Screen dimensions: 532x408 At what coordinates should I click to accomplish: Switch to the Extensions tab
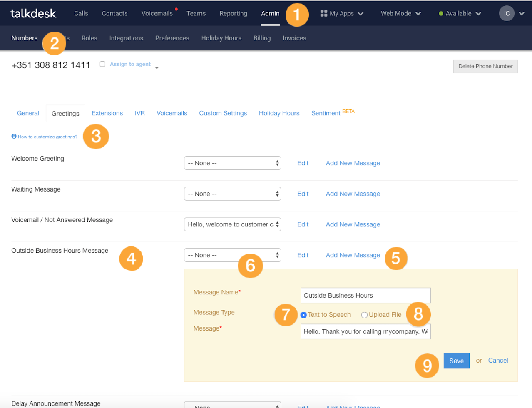107,113
